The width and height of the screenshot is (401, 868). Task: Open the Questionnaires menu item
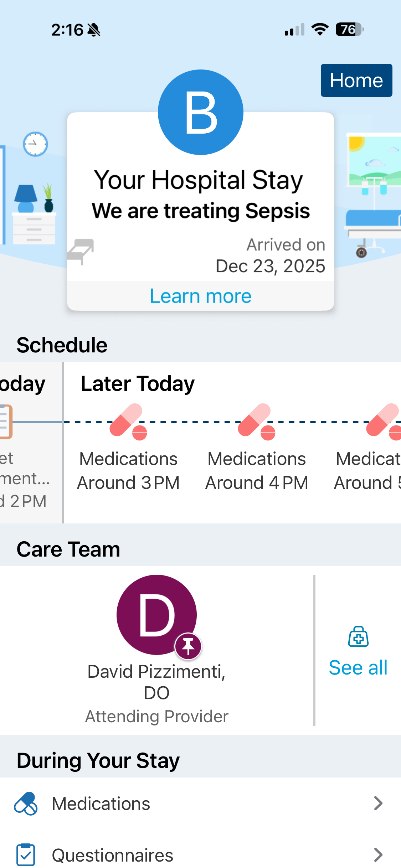[x=113, y=855]
